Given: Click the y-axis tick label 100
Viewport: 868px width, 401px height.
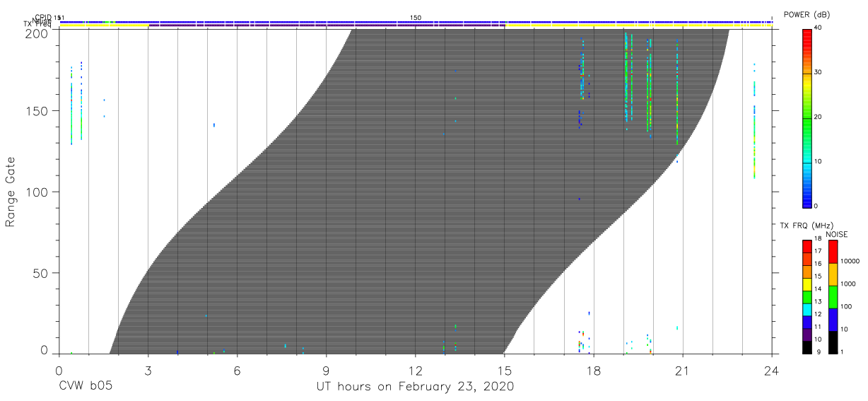Looking at the screenshot, I should click(37, 192).
